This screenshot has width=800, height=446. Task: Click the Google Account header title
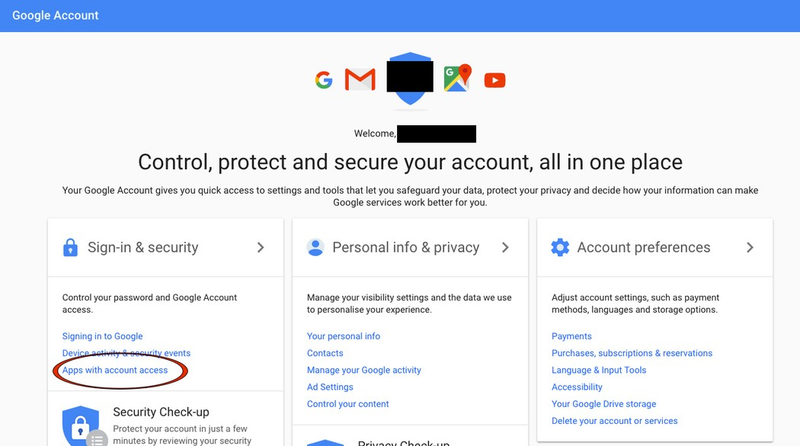pos(55,16)
